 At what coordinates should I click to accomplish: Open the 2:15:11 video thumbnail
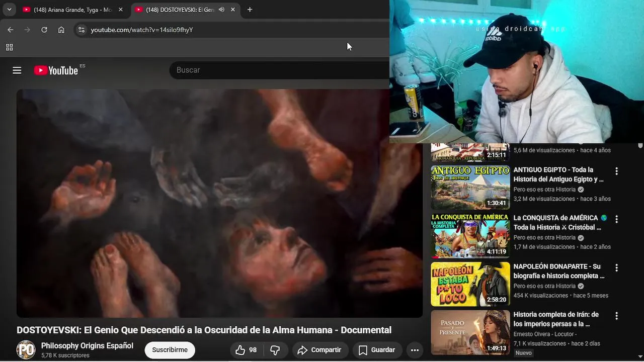470,152
